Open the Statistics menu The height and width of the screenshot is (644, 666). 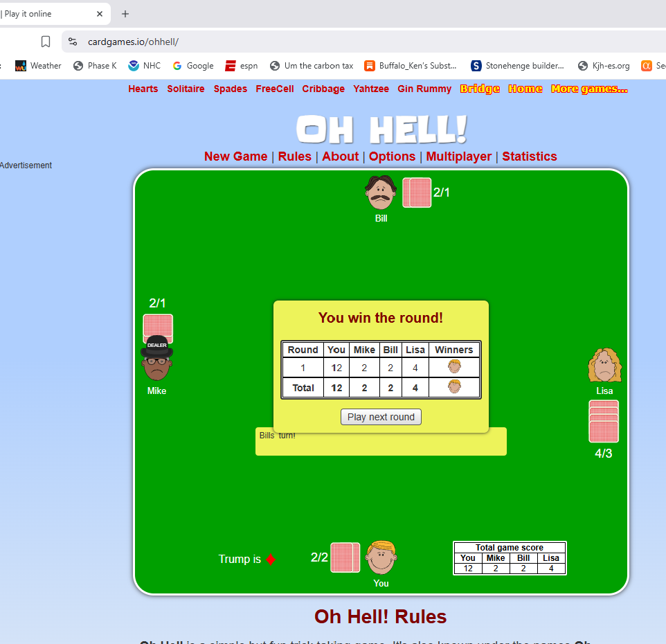coord(529,156)
